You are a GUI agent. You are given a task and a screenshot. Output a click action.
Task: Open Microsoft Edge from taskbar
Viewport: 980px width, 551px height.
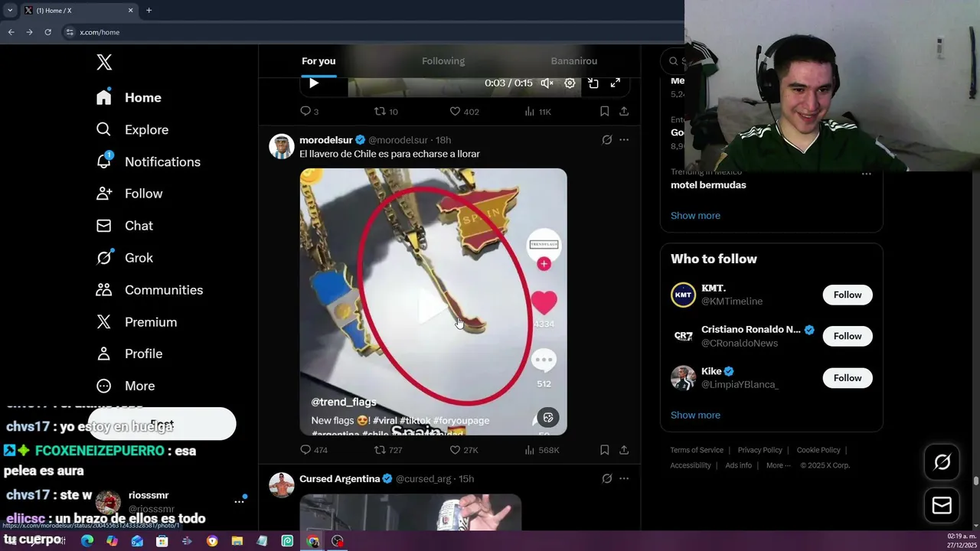click(87, 541)
